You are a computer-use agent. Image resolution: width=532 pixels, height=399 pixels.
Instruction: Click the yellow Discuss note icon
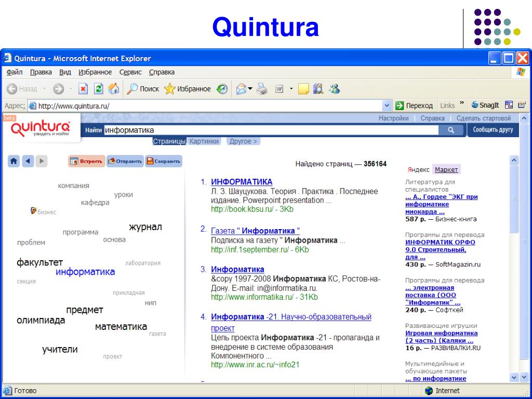click(x=303, y=89)
